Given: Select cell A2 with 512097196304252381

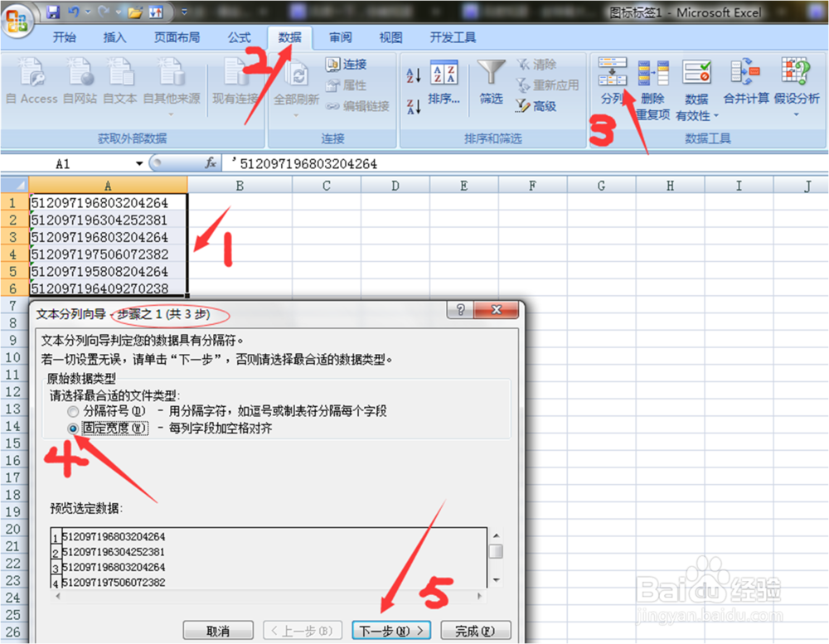Looking at the screenshot, I should 108,220.
